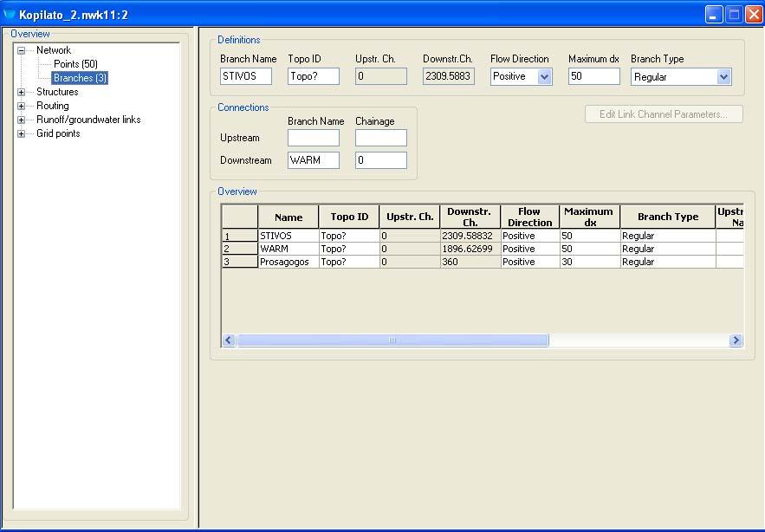The width and height of the screenshot is (765, 532).
Task: Select Points (50) in the tree
Action: pos(75,64)
